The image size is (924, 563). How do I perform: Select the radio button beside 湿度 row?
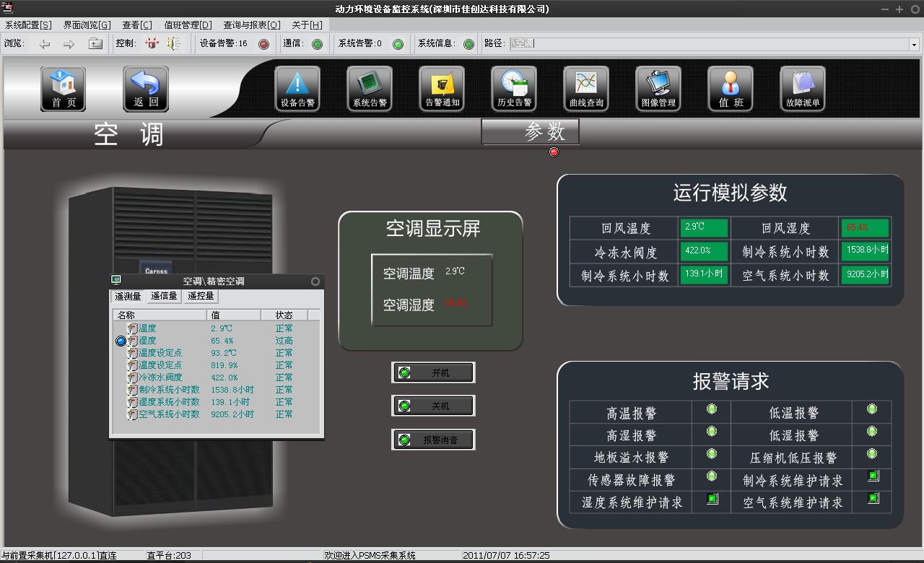120,341
